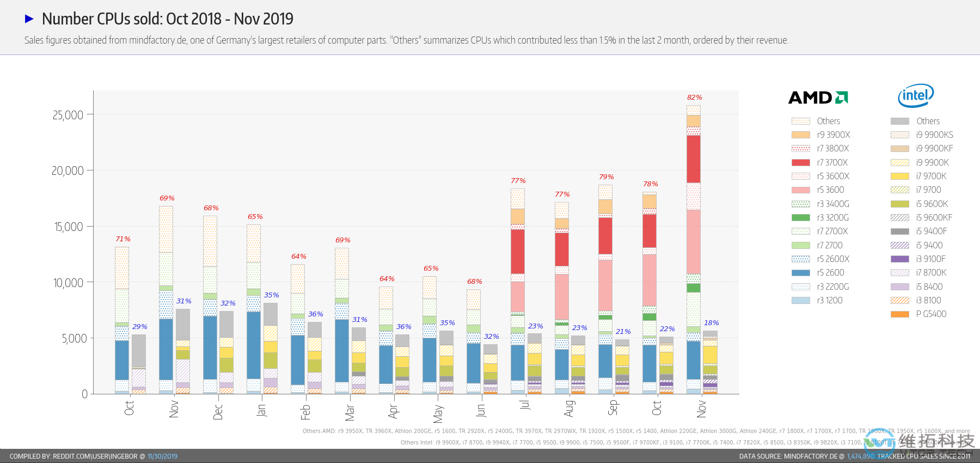Click the r7 2700X legend label
This screenshot has width=980, height=463.
(832, 231)
